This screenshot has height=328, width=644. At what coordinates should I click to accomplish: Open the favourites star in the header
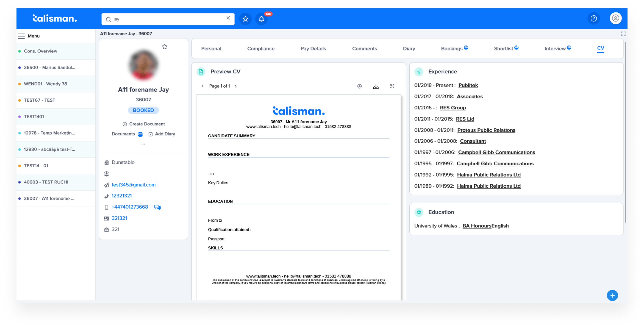point(245,19)
